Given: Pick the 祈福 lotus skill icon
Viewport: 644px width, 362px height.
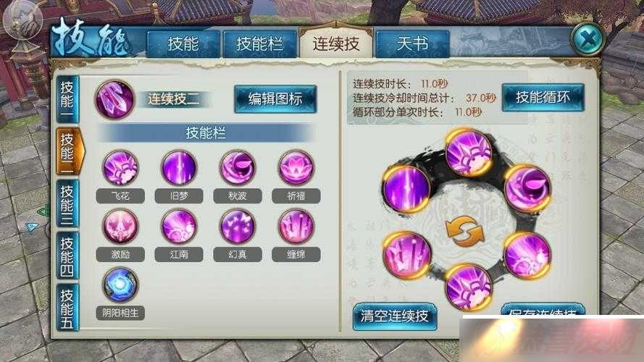Looking at the screenshot, I should [296, 168].
